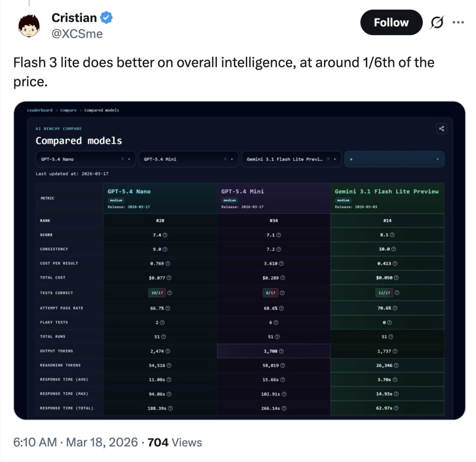
Task: Click the help icon beside total cost $0.289
Action: pyautogui.click(x=283, y=278)
